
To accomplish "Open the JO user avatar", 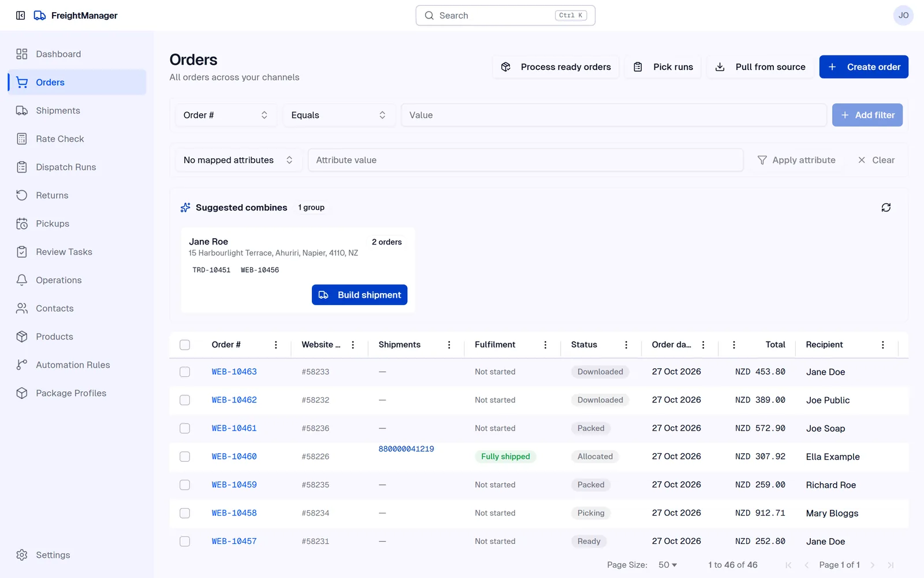I will click(x=903, y=16).
